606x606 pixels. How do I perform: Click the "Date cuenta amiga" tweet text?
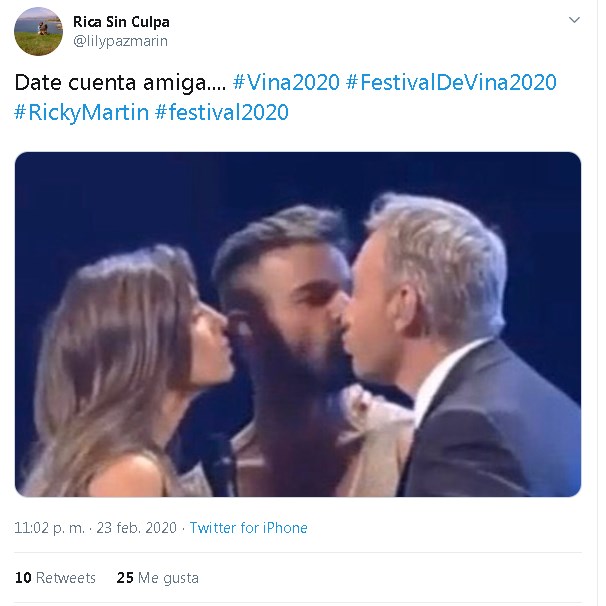click(118, 82)
